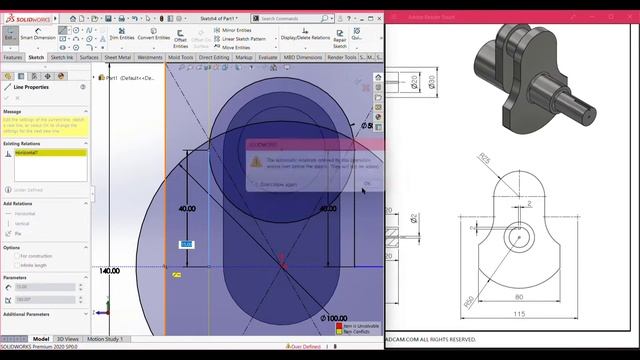Click Offset Entities

coord(180,39)
